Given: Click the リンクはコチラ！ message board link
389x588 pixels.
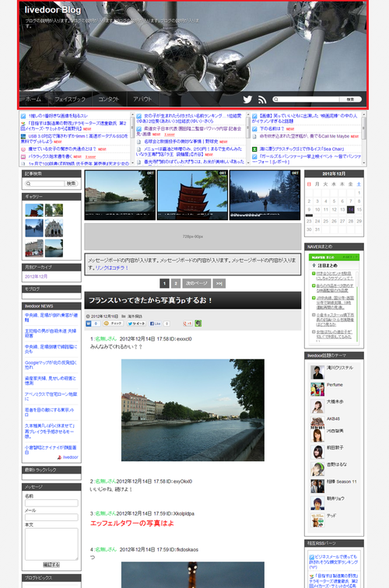Looking at the screenshot, I should pyautogui.click(x=112, y=268).
